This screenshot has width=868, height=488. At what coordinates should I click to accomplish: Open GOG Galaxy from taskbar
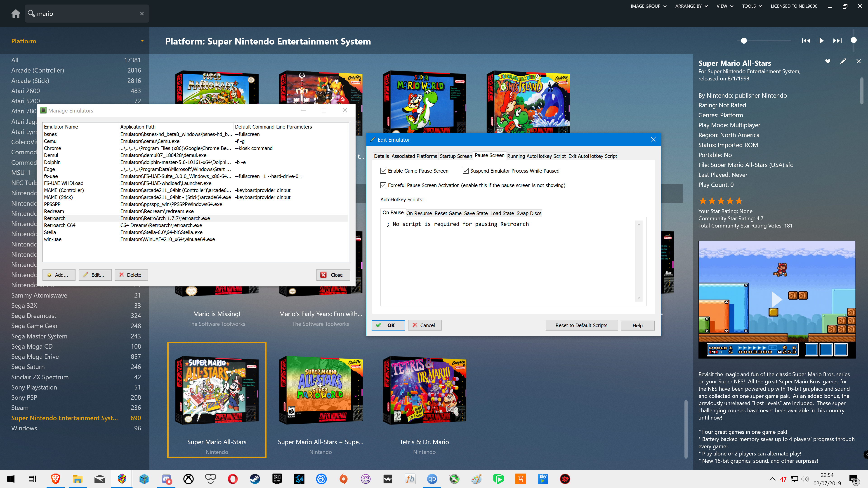point(366,479)
